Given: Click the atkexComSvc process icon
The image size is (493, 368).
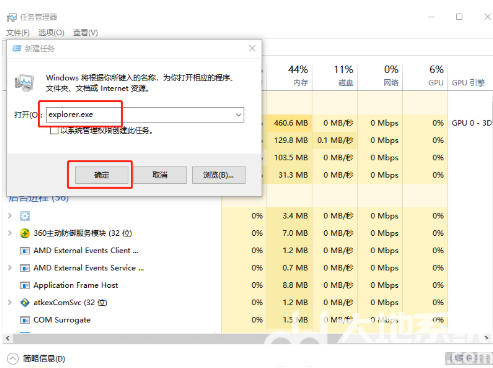Looking at the screenshot, I should coord(25,303).
